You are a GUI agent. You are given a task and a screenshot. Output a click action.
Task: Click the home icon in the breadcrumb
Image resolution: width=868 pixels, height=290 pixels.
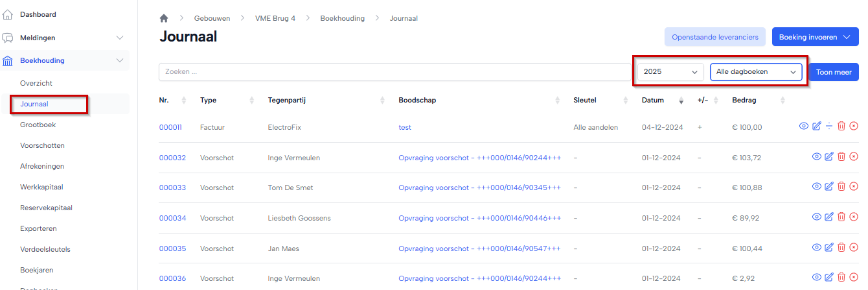(x=164, y=19)
